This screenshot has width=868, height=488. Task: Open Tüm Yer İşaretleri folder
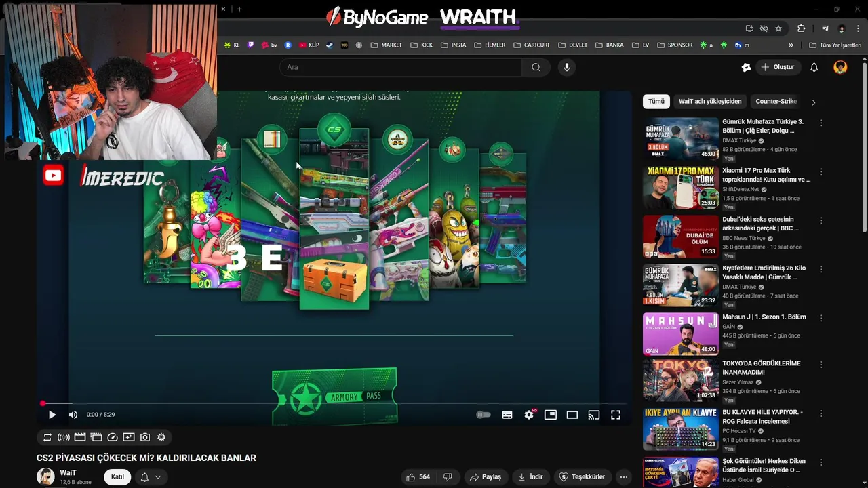tap(835, 45)
